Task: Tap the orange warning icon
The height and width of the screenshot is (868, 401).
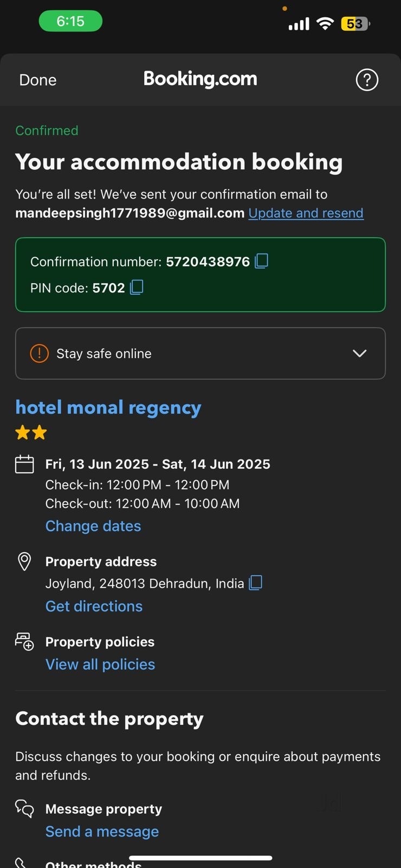Action: click(39, 353)
